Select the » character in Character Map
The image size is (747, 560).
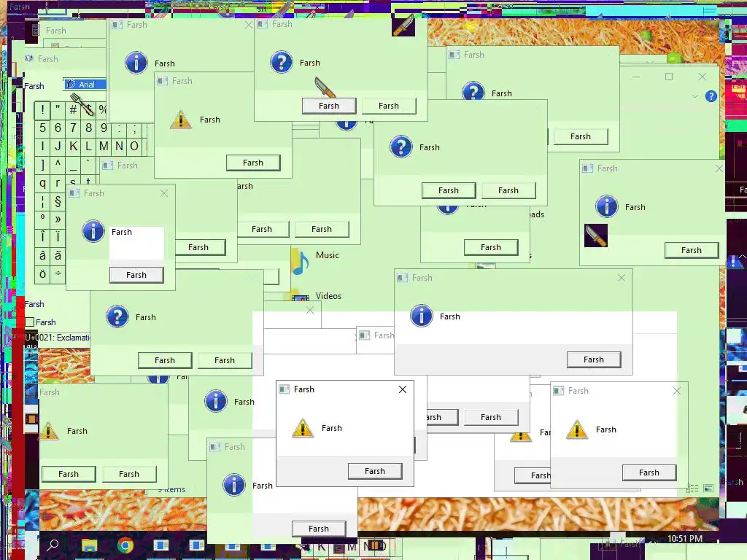(x=58, y=219)
